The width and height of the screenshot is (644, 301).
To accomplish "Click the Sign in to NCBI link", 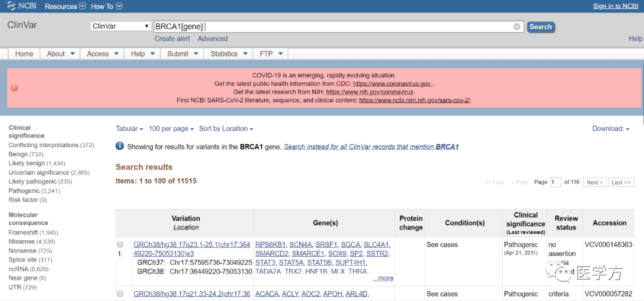I will click(615, 6).
